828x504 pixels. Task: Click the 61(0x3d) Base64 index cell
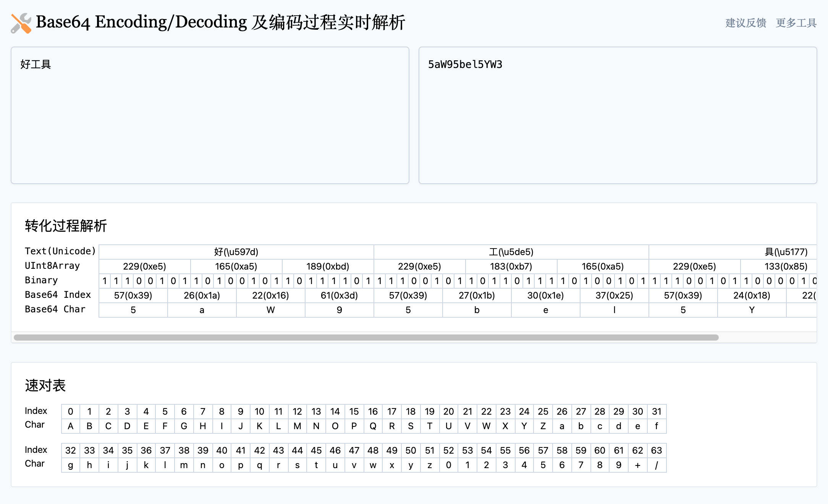pos(340,296)
